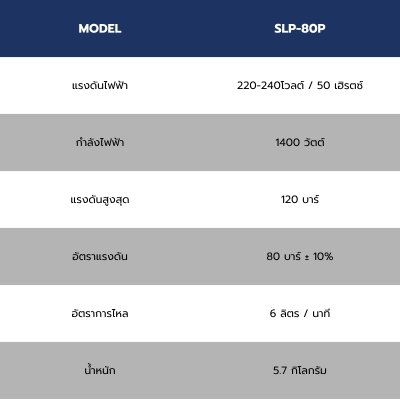
Task: Select the น้ำหนัก row label
Action: [x=100, y=370]
